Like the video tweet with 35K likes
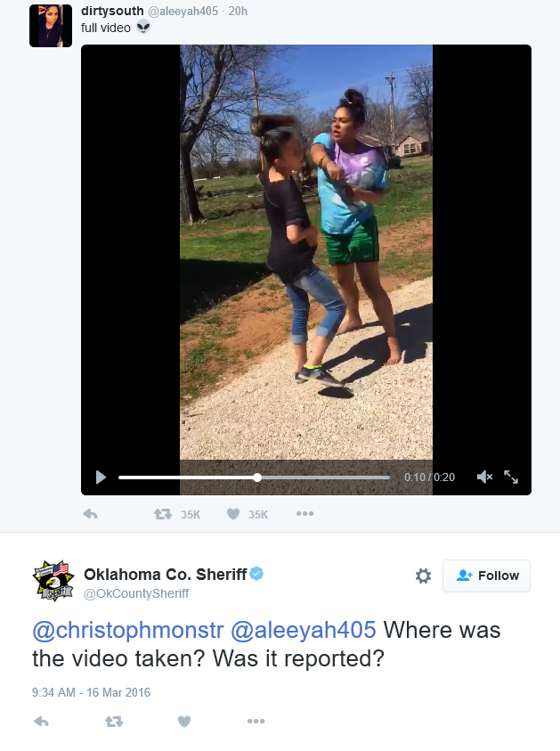The width and height of the screenshot is (560, 751). pos(233,514)
